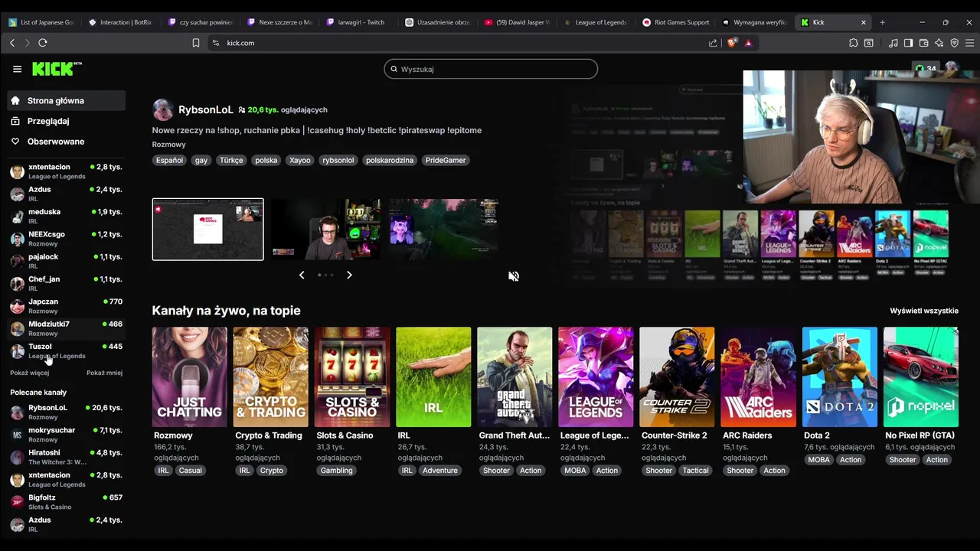Open the Grand Theft Auto category card
The height and width of the screenshot is (551, 980).
[x=514, y=377]
